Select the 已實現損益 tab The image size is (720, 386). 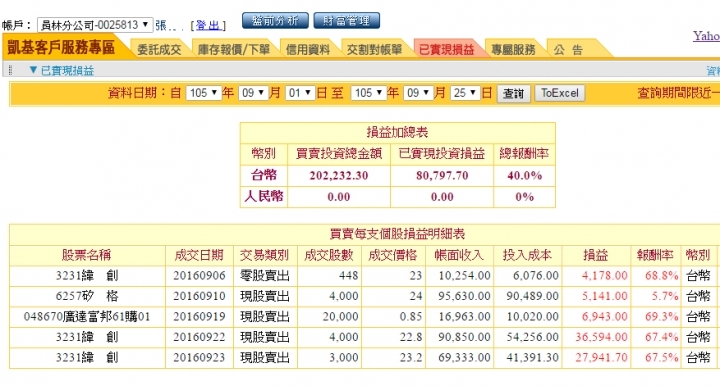pos(446,50)
